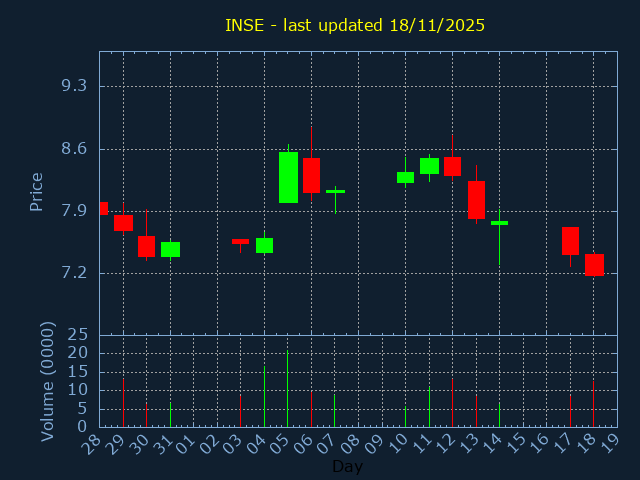The image size is (640, 480).
Task: Select the large green candlestick on day 05
Action: (x=288, y=177)
